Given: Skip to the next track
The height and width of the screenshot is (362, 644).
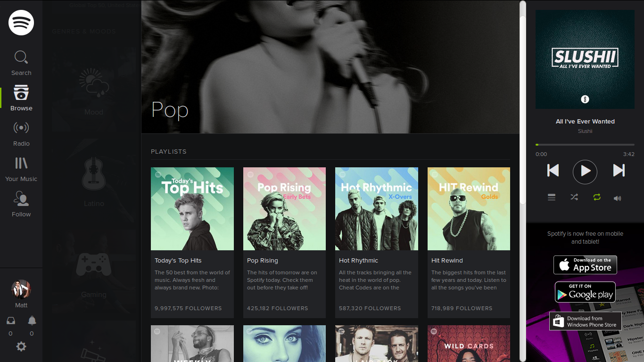Looking at the screenshot, I should pyautogui.click(x=619, y=170).
